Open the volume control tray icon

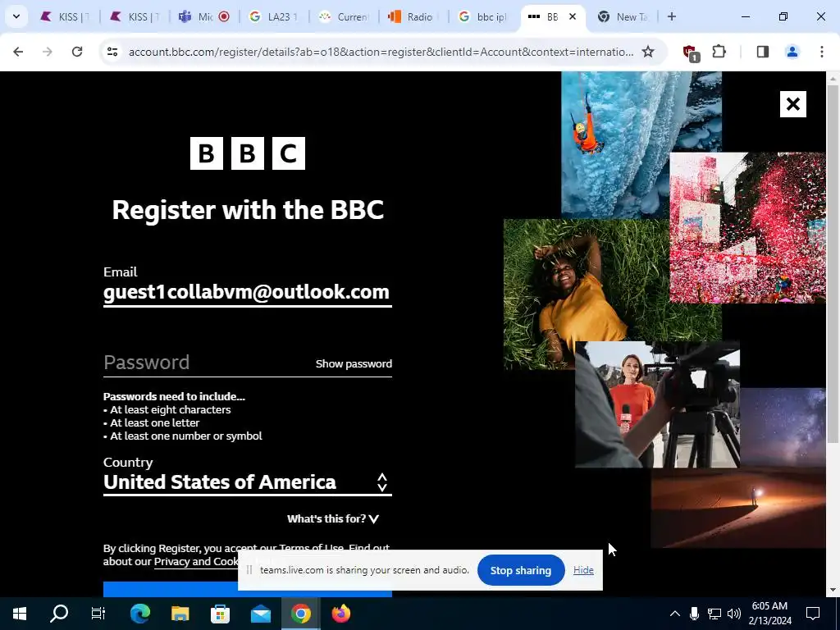coord(734,614)
